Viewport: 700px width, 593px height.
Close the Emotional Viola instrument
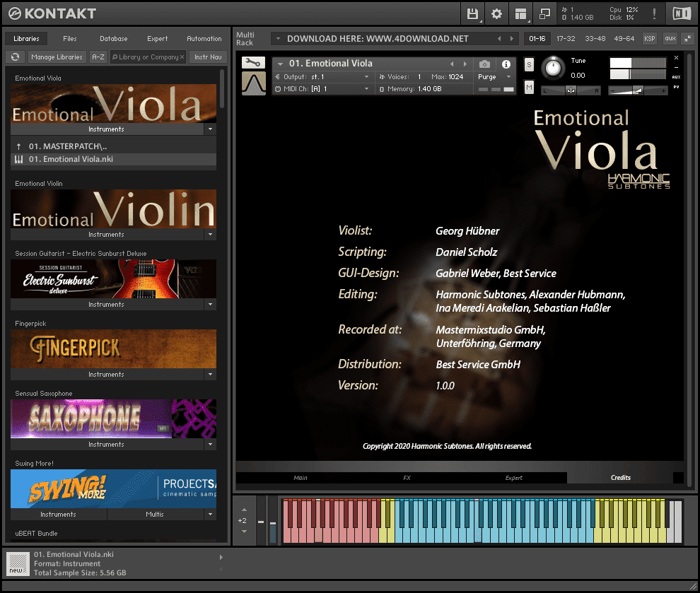click(676, 58)
